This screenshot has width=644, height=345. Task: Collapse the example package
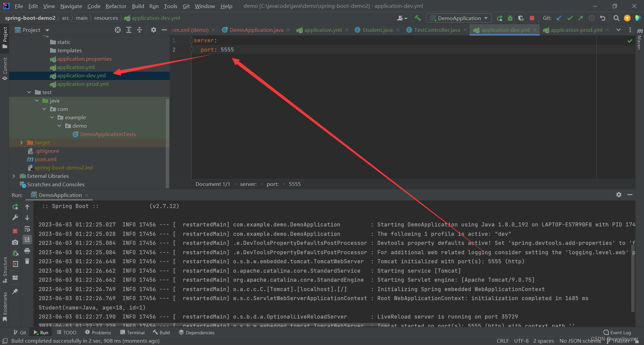[x=52, y=117]
